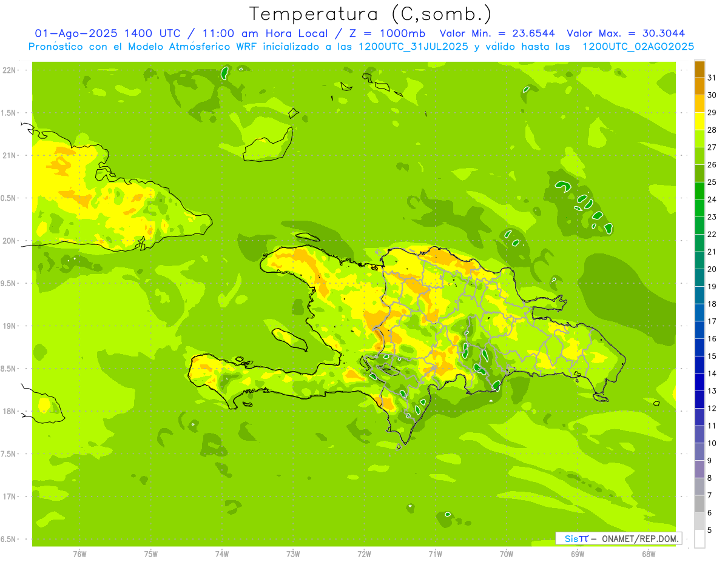Pick the legend color between 28 and 29
The height and width of the screenshot is (562, 728).
(x=699, y=121)
